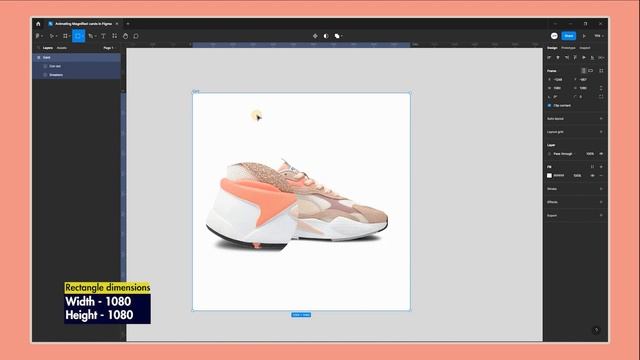Image resolution: width=640 pixels, height=360 pixels.
Task: Expand Frame tool options arrow
Action: 69,36
